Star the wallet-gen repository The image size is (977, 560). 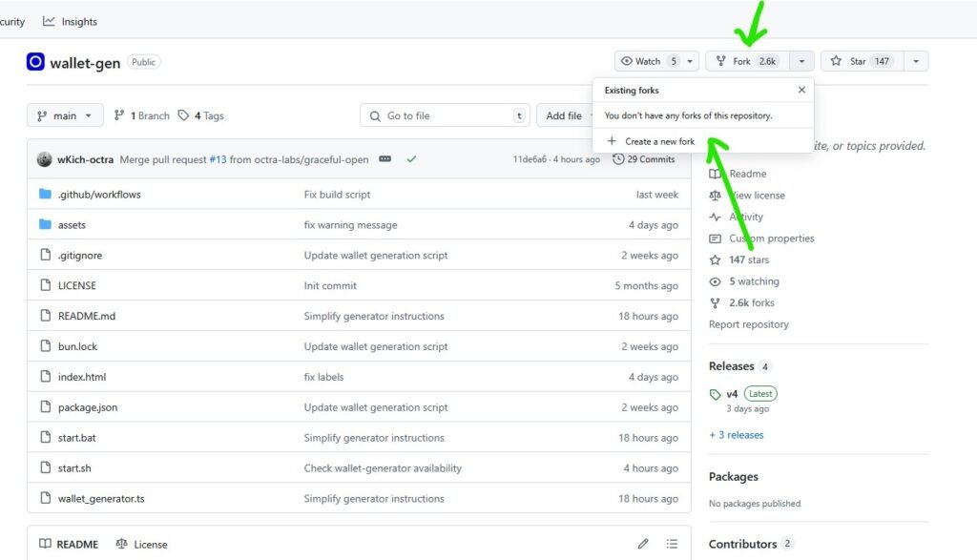point(862,61)
